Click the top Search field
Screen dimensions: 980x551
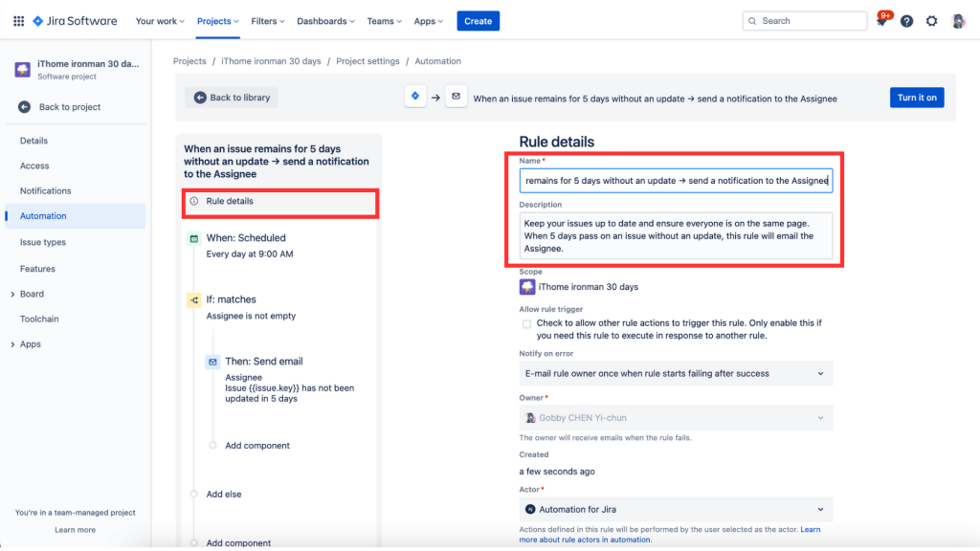(x=804, y=21)
